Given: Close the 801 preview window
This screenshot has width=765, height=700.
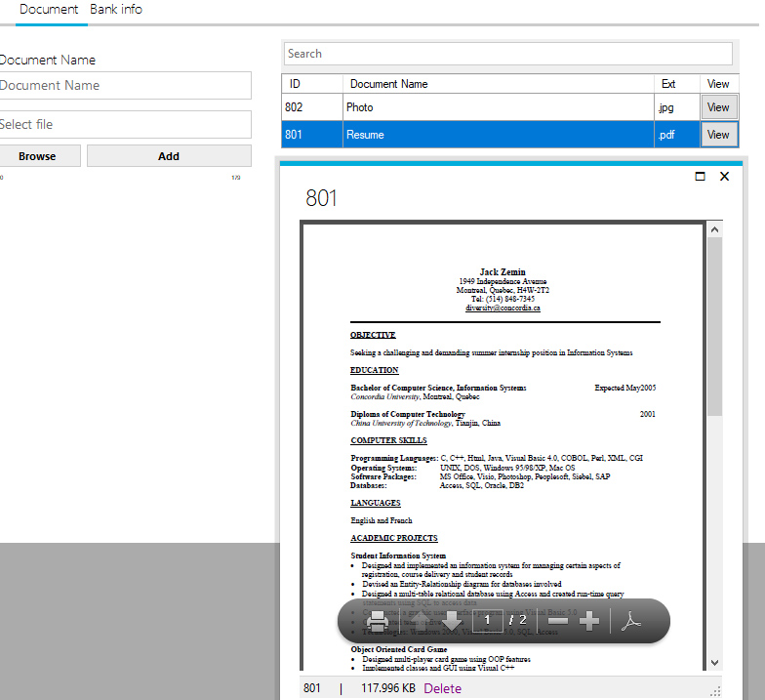Looking at the screenshot, I should (724, 176).
